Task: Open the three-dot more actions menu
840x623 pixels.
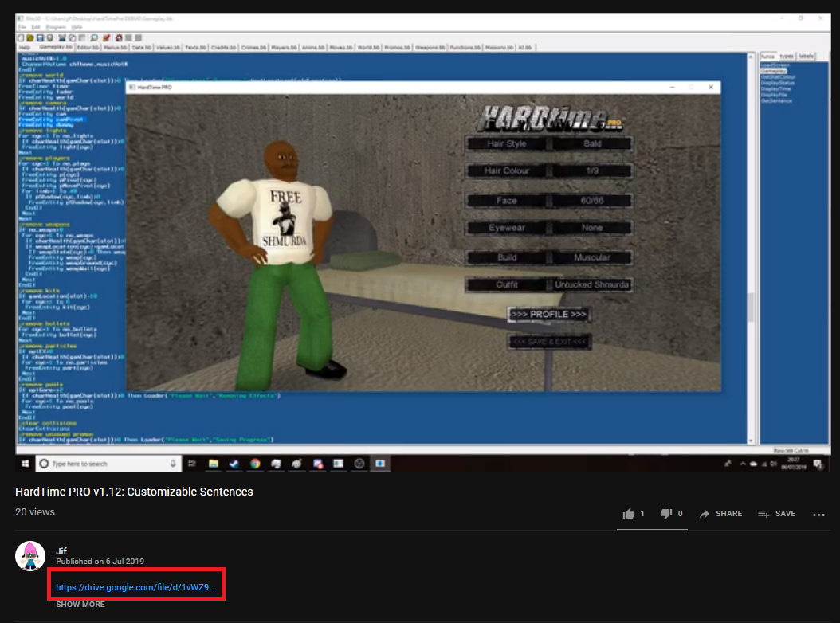Action: point(818,515)
